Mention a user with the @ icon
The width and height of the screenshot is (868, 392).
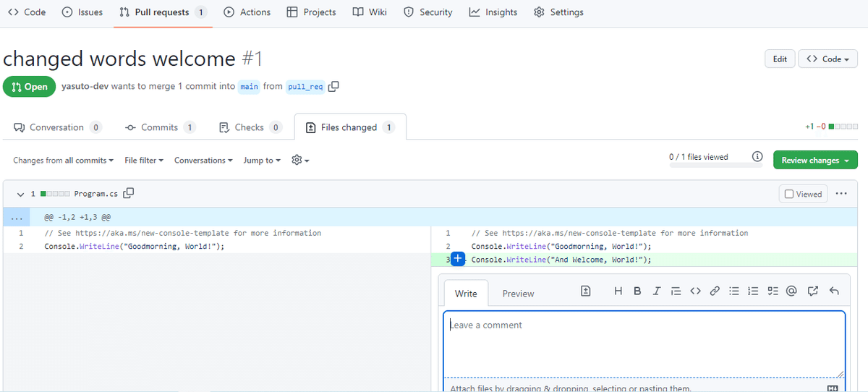pos(791,291)
